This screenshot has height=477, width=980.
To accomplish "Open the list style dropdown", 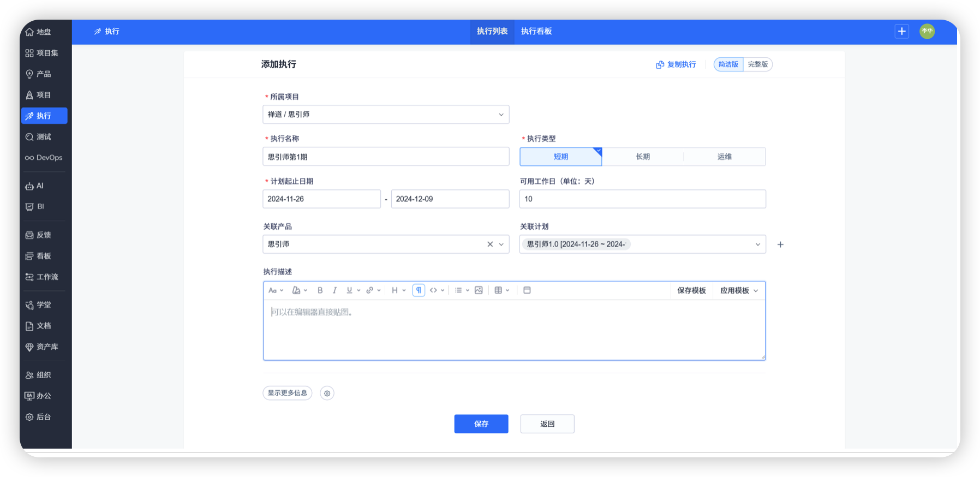I will pyautogui.click(x=462, y=290).
